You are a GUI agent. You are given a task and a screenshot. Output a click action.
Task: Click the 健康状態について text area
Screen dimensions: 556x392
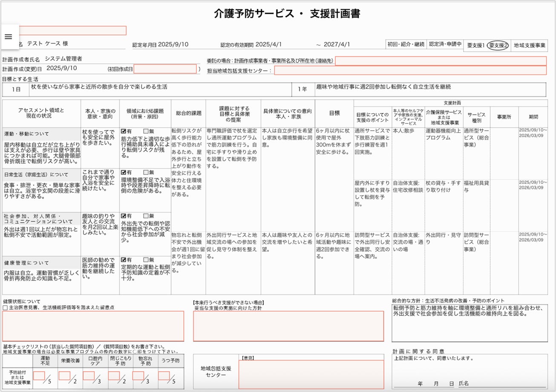(93, 326)
